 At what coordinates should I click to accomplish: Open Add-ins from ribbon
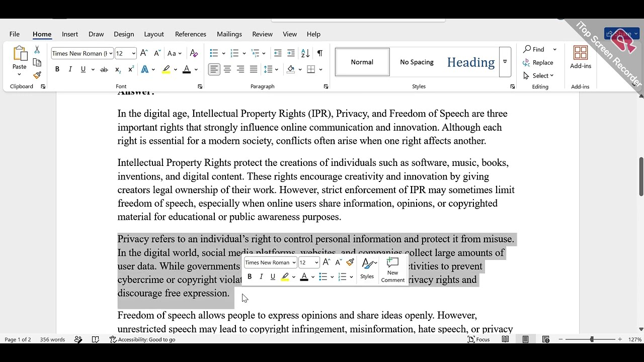click(x=581, y=57)
